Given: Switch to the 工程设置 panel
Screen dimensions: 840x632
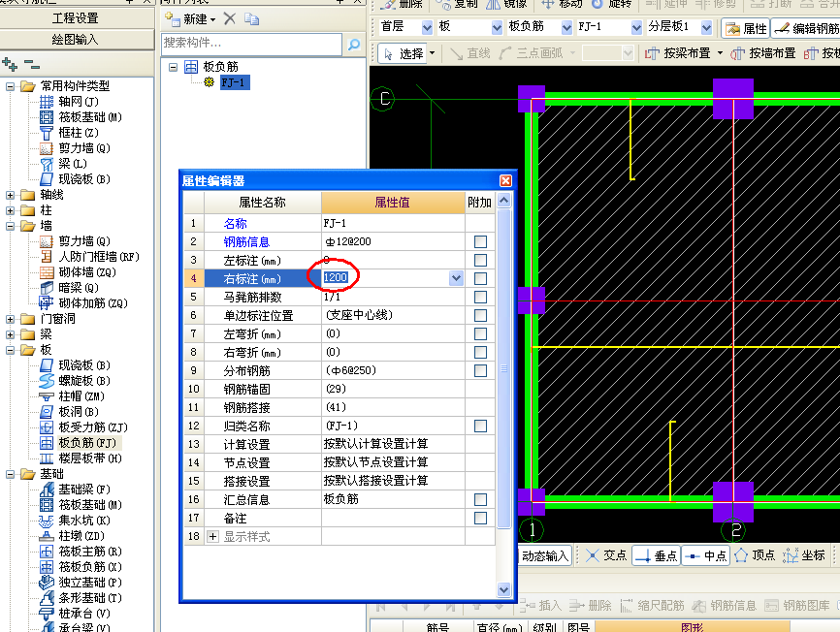Looking at the screenshot, I should pos(76,18).
